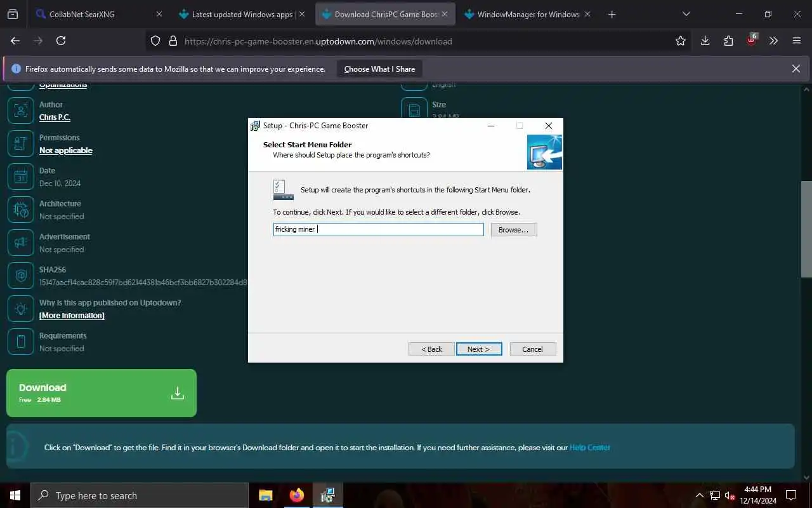Screen dimensions: 812x508
Task: Click the Setup installer taskbar icon
Action: pos(327,495)
